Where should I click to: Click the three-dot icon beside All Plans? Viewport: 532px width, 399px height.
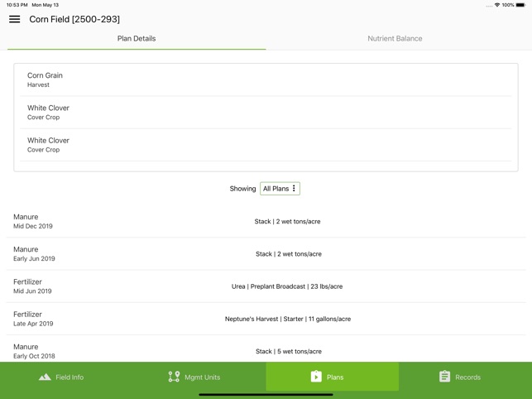pyautogui.click(x=294, y=189)
